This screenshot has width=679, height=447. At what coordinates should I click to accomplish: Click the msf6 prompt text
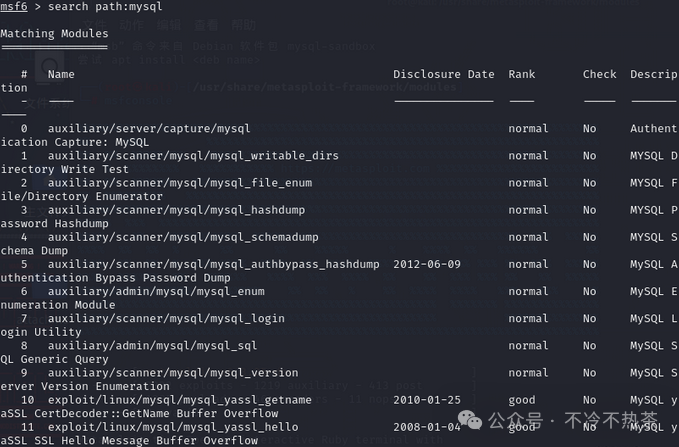14,6
